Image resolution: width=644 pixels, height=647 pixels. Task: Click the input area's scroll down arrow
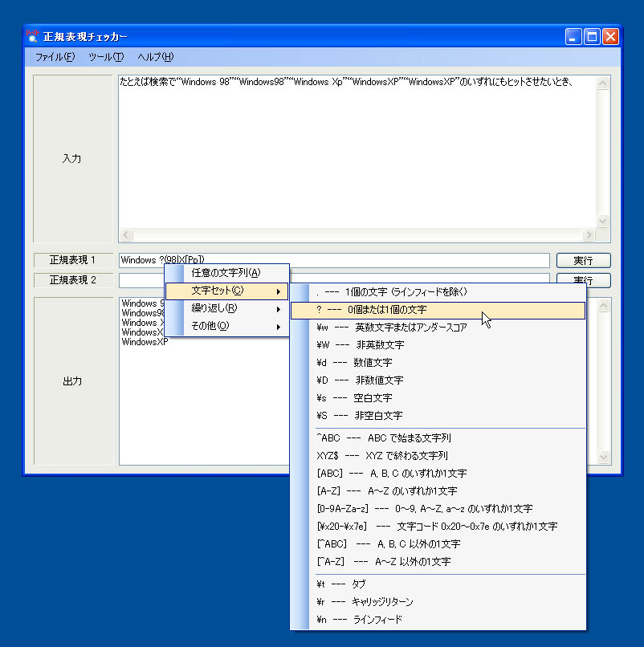[603, 222]
